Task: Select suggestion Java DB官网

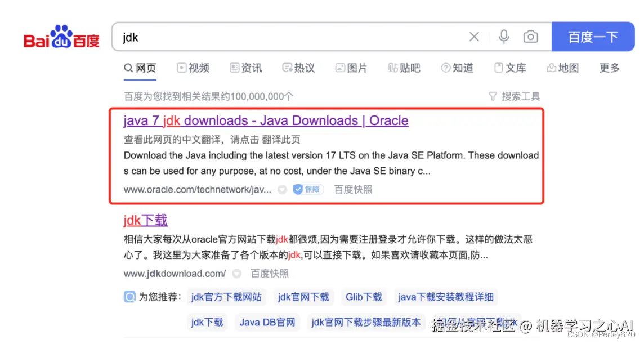Action: (267, 322)
